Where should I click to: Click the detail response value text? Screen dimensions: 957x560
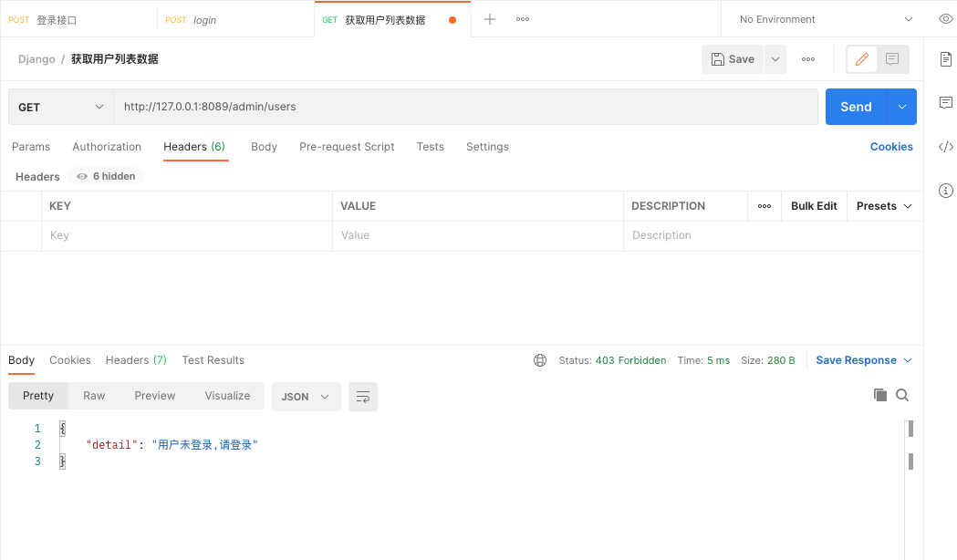pos(204,445)
